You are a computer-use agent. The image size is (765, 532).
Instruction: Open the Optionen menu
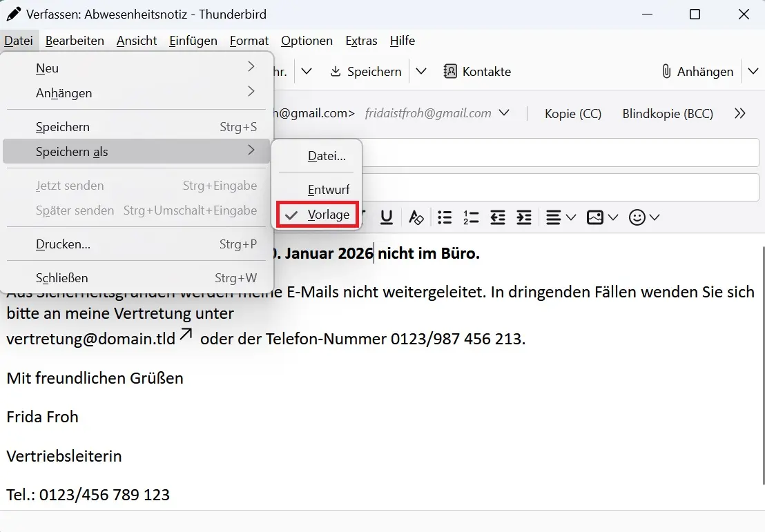pyautogui.click(x=307, y=41)
